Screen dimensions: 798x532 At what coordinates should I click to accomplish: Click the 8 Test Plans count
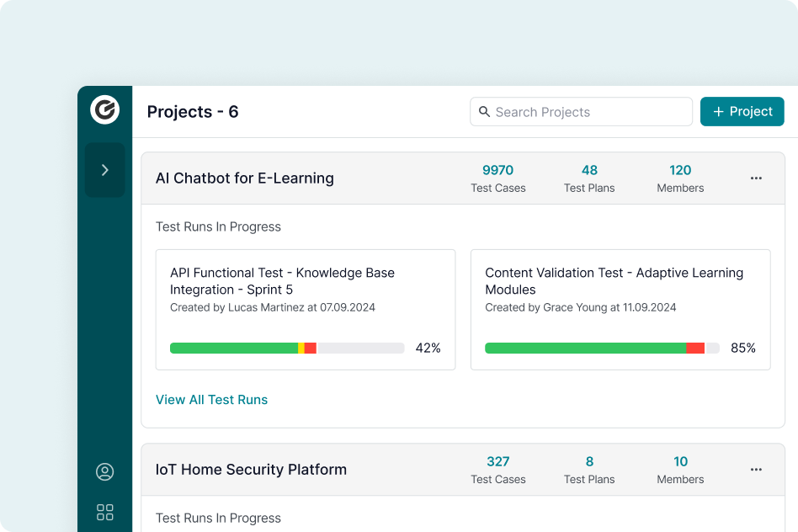pyautogui.click(x=589, y=470)
